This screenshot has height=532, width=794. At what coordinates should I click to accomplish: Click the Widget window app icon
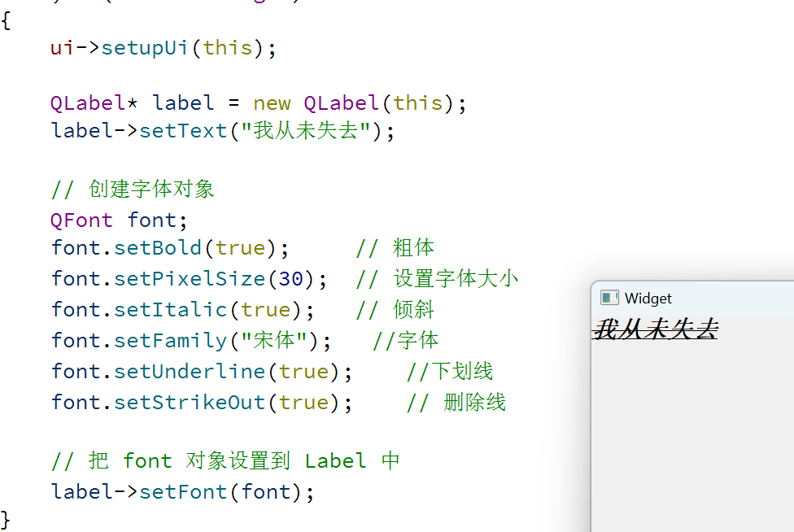(x=609, y=299)
